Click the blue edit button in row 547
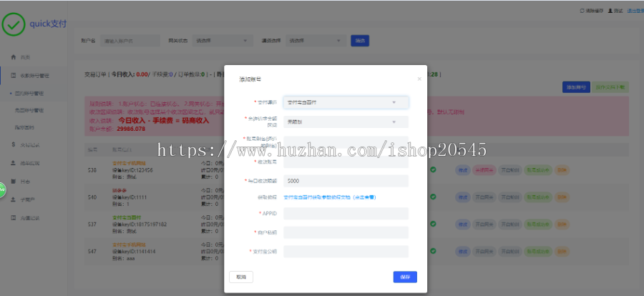 tap(463, 251)
